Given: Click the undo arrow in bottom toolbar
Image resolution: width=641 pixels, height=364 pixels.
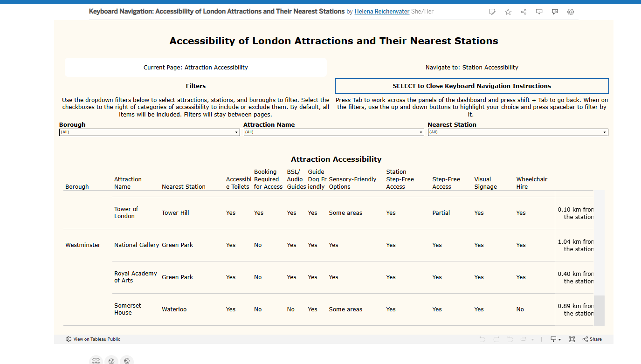Looking at the screenshot, I should click(x=482, y=339).
